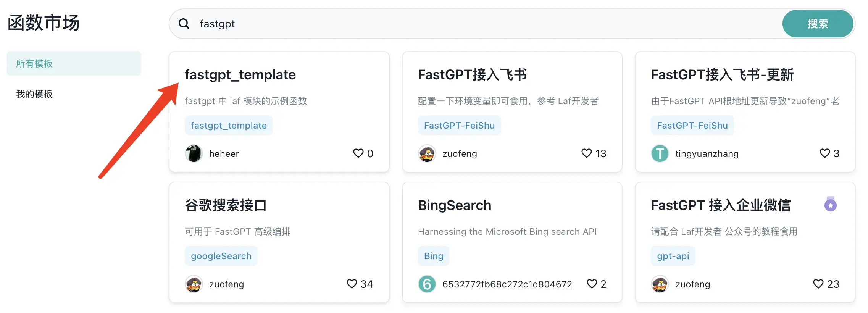
Task: Switch to 我的模板 in the sidebar
Action: click(x=34, y=94)
